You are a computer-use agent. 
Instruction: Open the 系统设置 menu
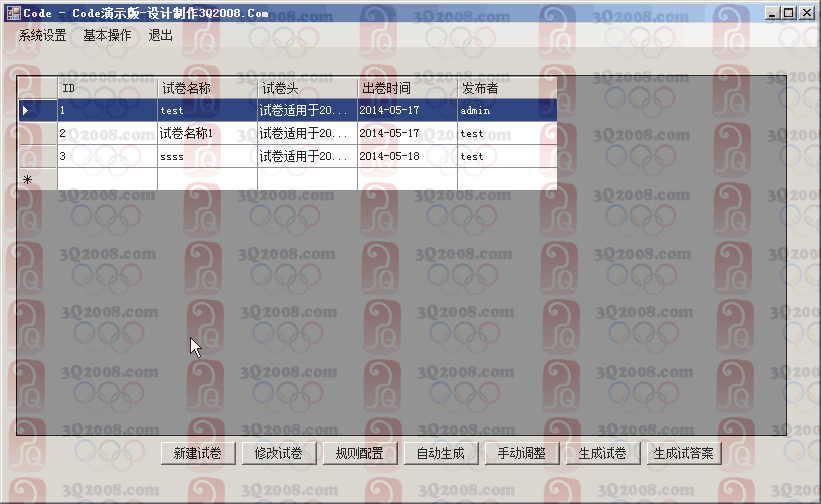click(42, 36)
